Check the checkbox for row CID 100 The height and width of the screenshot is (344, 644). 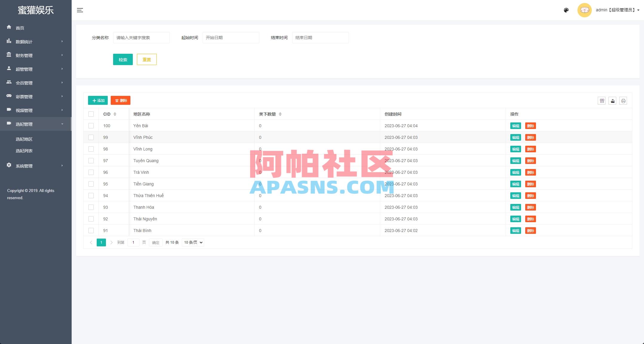91,126
